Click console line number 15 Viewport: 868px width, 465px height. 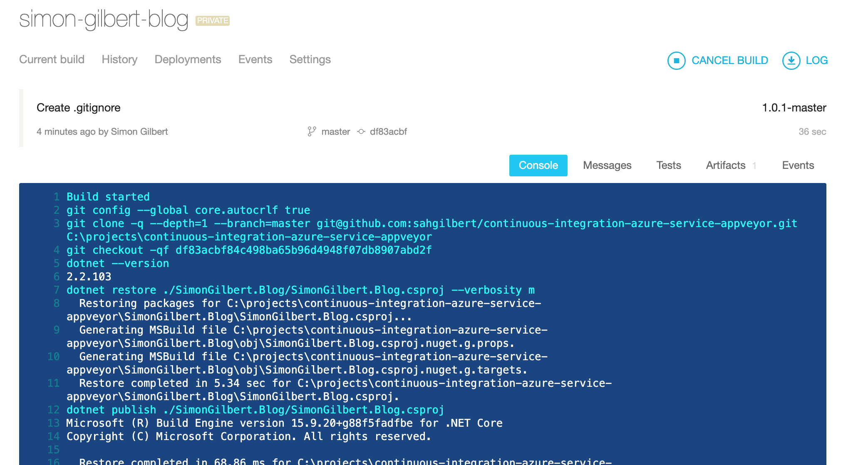[53, 450]
